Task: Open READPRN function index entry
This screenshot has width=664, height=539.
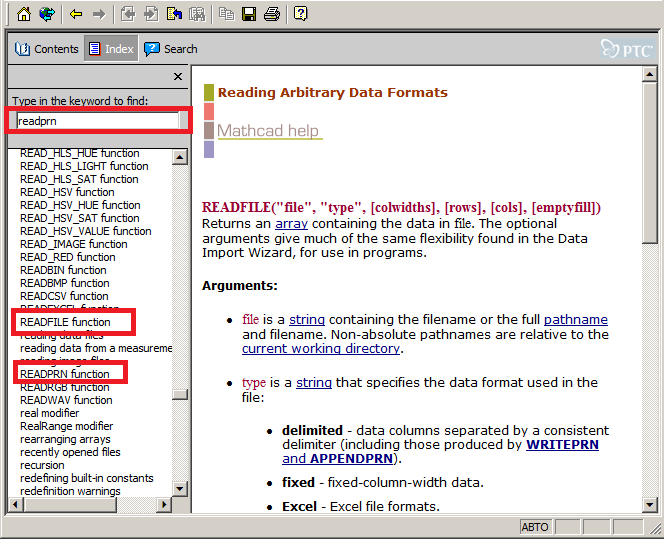Action: pos(65,374)
